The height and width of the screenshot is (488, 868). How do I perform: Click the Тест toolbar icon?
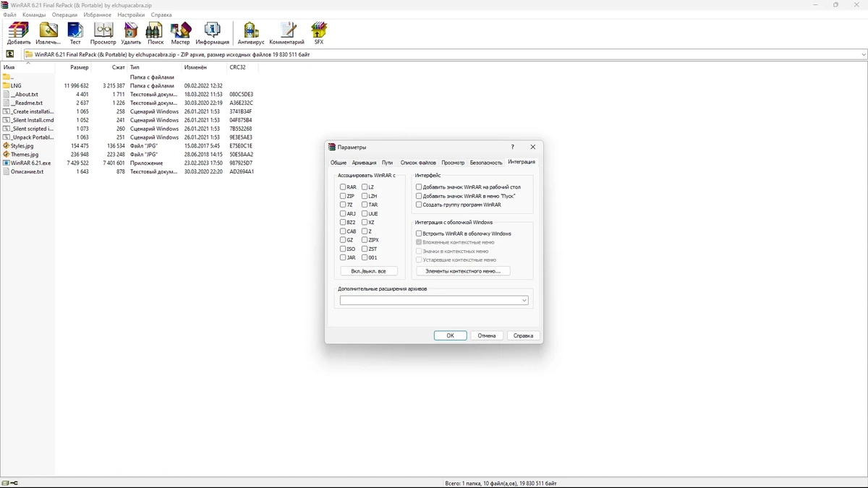pyautogui.click(x=75, y=30)
